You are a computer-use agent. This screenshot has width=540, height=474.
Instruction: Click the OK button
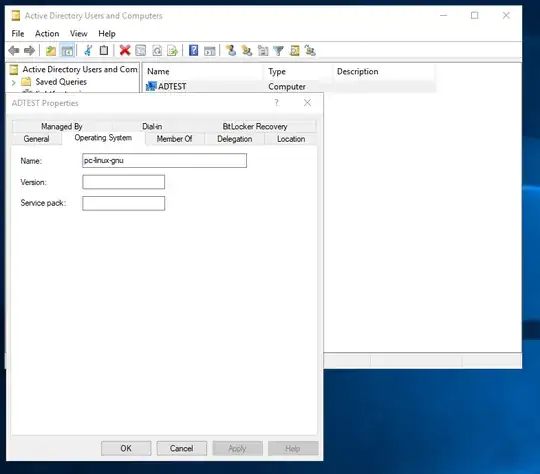(x=126, y=448)
